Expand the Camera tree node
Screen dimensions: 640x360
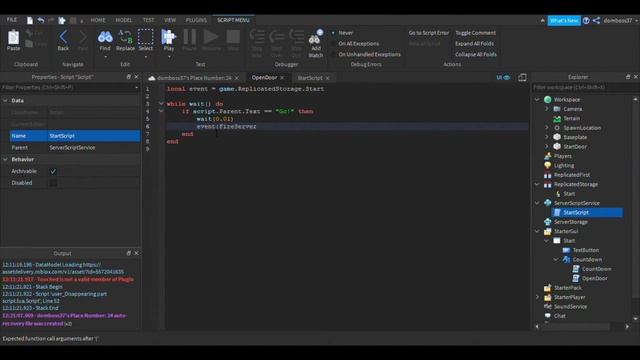547,109
